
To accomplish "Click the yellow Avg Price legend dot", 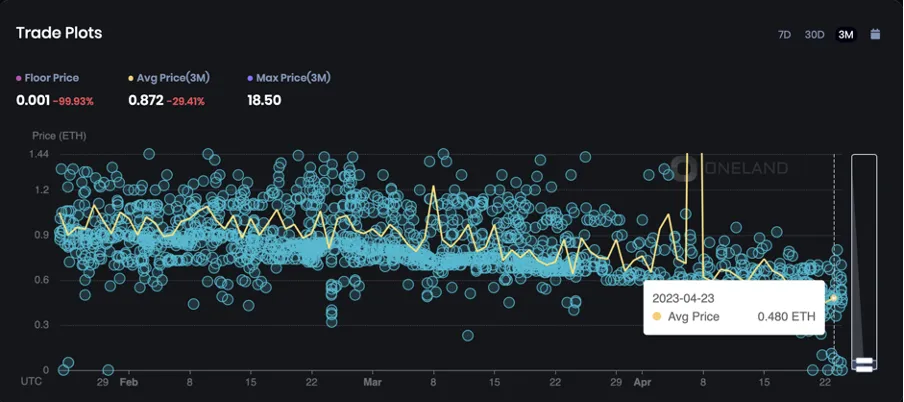I will pos(131,77).
